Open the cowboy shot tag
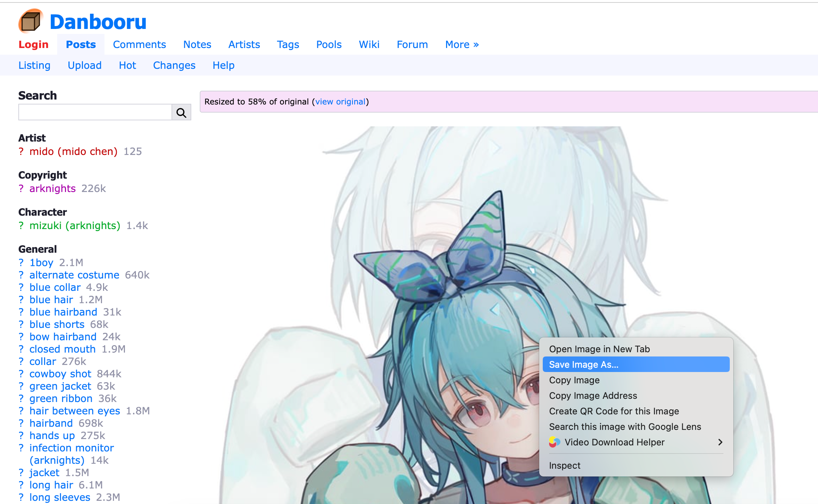The height and width of the screenshot is (504, 818). (x=60, y=374)
